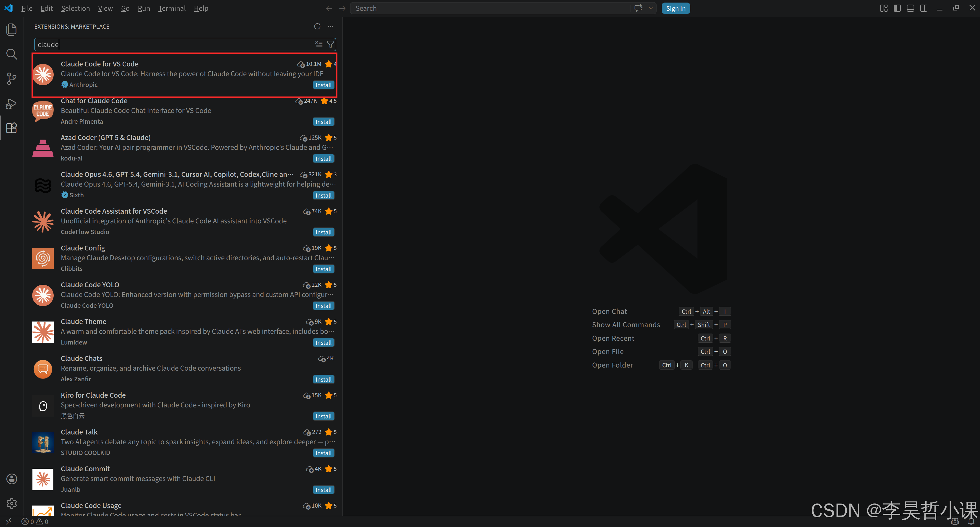Open the Run and Debug view
This screenshot has height=527, width=980.
(12, 104)
